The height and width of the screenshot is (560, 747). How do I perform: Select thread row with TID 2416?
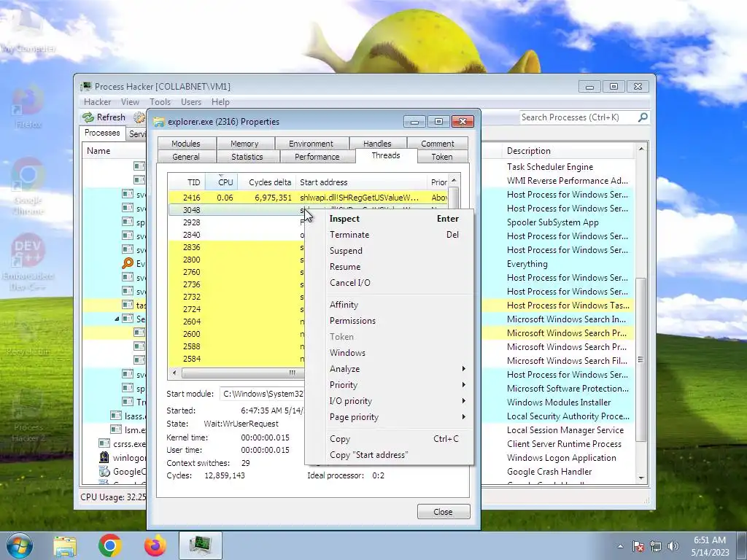308,197
